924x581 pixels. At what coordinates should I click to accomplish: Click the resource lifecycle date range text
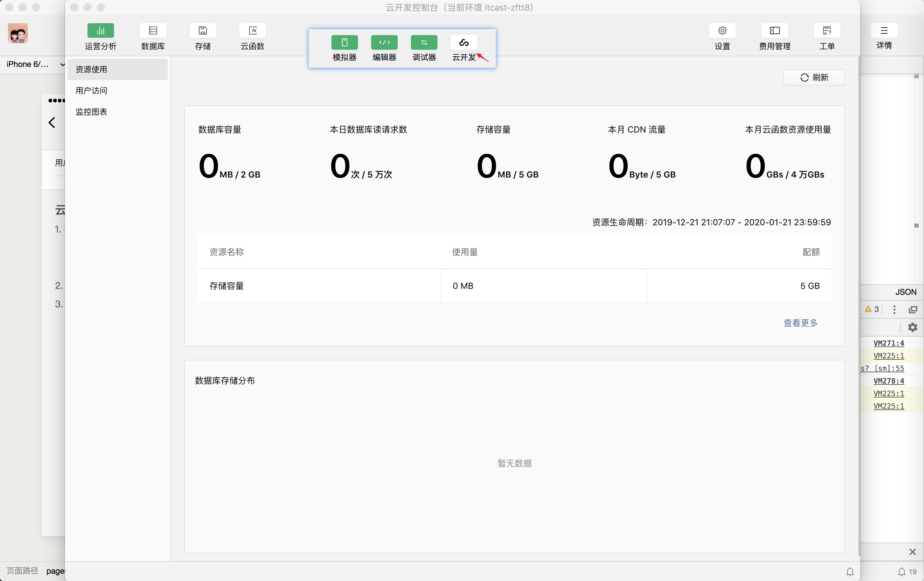point(712,222)
